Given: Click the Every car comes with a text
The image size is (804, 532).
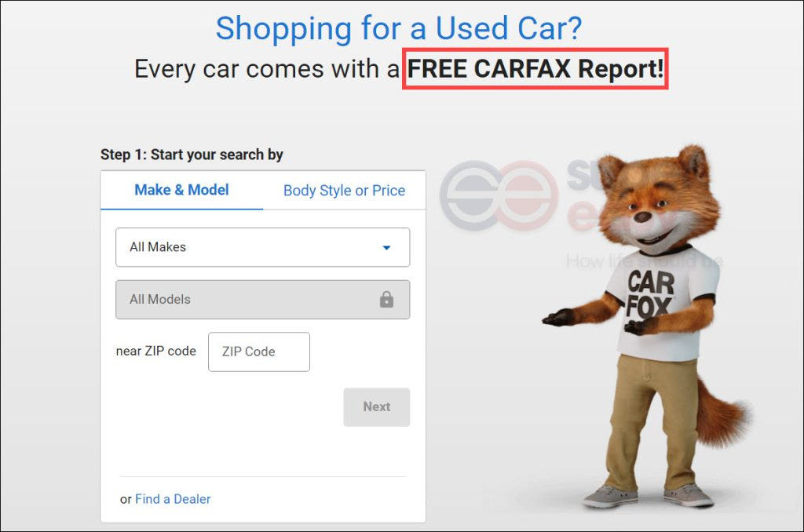Looking at the screenshot, I should (x=267, y=69).
